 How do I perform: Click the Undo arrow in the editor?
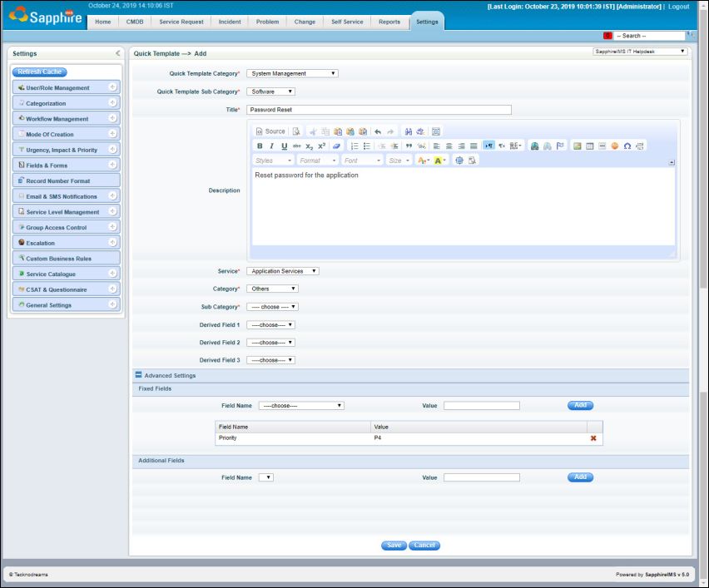[x=376, y=131]
